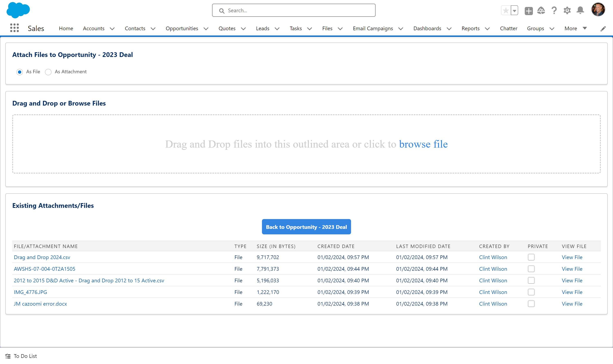Open the Trailhead guidance icon
613x364 pixels.
(x=541, y=11)
